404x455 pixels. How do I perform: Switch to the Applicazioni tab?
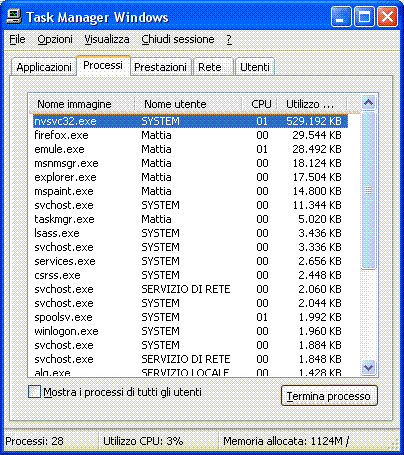(44, 67)
